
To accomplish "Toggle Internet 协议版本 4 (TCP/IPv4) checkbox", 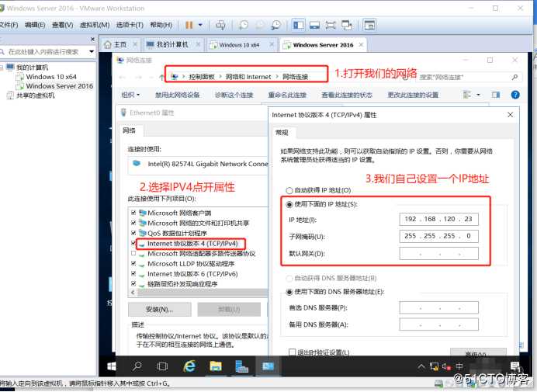I will coord(133,243).
